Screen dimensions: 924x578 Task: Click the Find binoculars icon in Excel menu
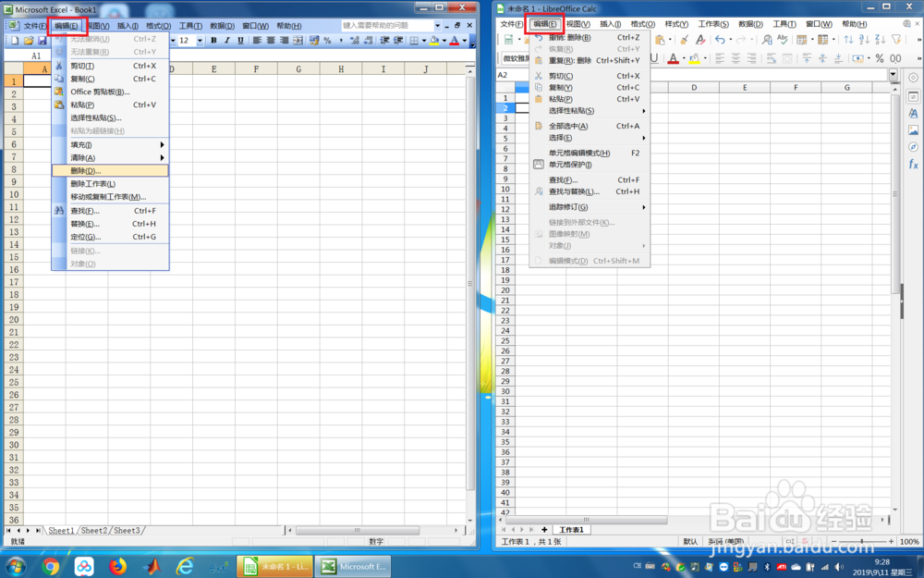(59, 211)
